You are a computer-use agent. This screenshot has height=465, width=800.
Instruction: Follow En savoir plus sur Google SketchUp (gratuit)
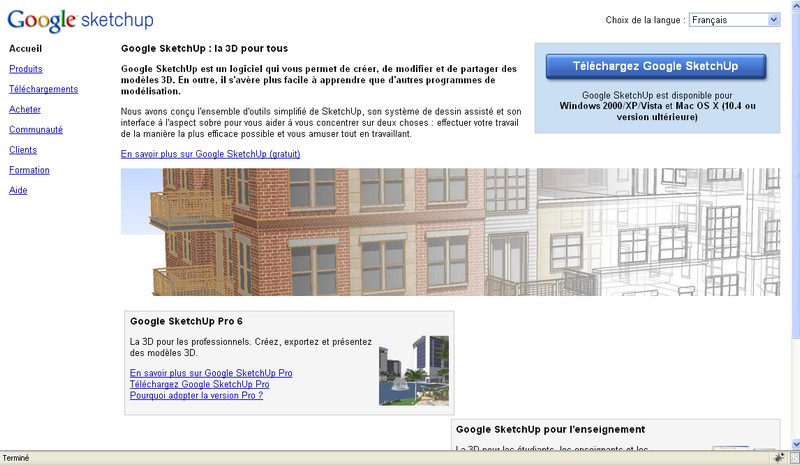click(x=210, y=154)
